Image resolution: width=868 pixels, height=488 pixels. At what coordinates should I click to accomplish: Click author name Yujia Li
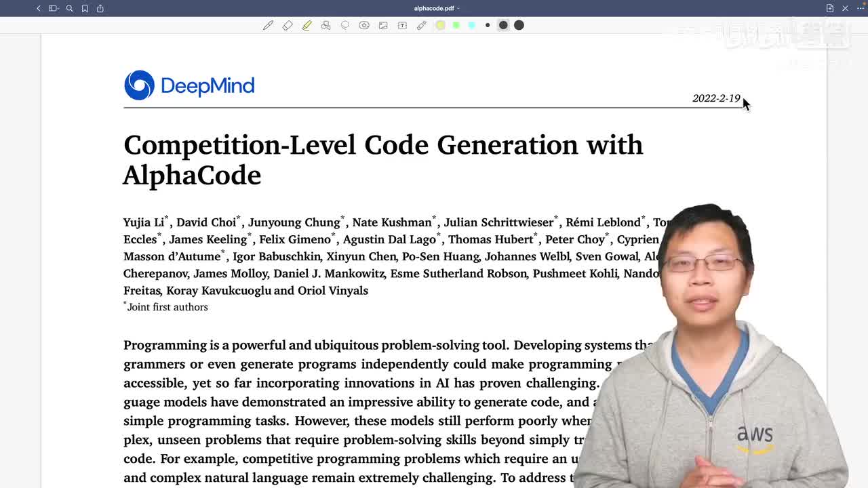click(x=144, y=222)
